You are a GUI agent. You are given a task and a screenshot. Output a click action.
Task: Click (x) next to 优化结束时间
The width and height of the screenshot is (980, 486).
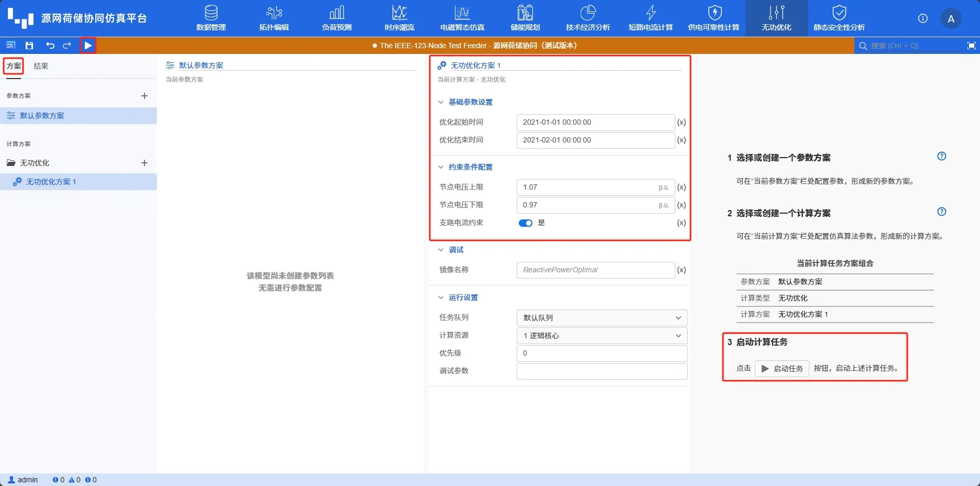[682, 140]
